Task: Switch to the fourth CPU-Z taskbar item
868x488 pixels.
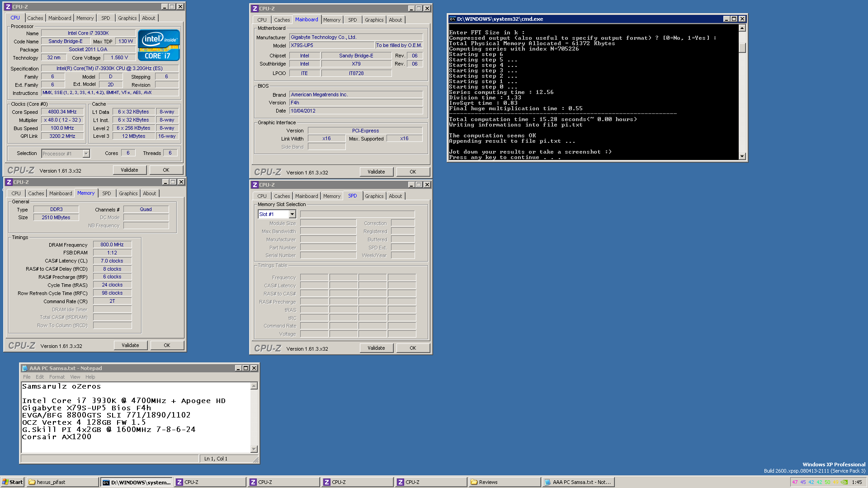Action: (431, 482)
